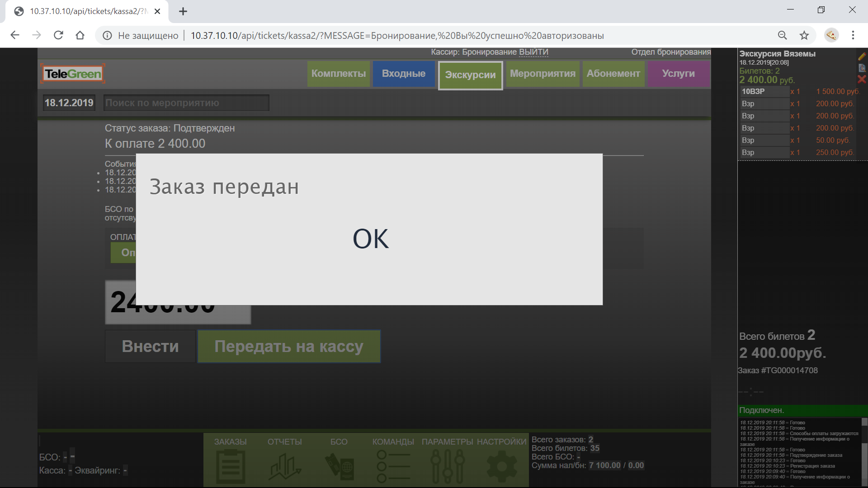Screen dimensions: 868x488
Task: Open НАСТРОЙКИ gear icon
Action: (501, 465)
